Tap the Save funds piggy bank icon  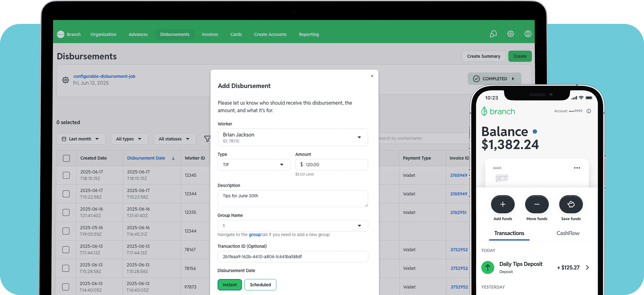click(571, 204)
